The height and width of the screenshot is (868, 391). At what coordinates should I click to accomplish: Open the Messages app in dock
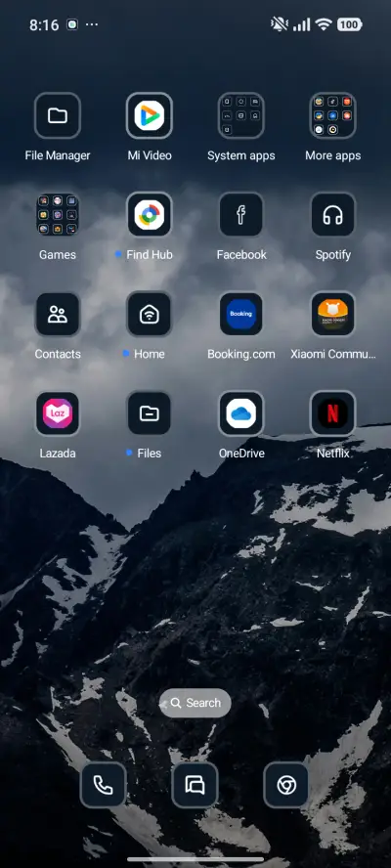pos(195,785)
